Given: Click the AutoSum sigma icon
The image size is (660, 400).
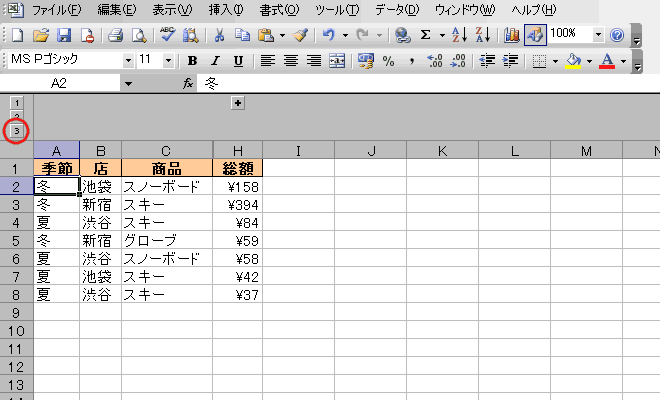Looking at the screenshot, I should [x=426, y=35].
